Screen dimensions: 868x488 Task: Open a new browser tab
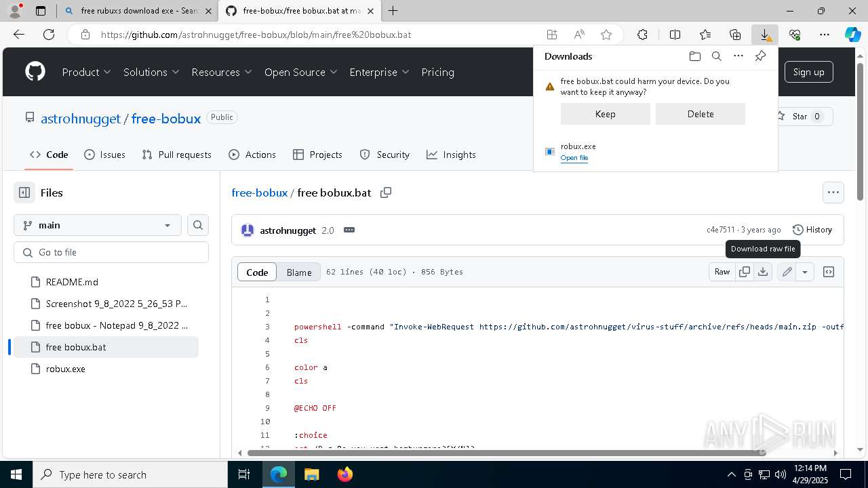393,11
